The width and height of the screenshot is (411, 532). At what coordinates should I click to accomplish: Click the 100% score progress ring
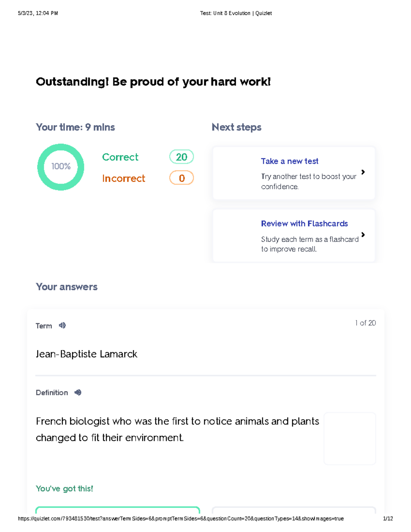pos(61,166)
